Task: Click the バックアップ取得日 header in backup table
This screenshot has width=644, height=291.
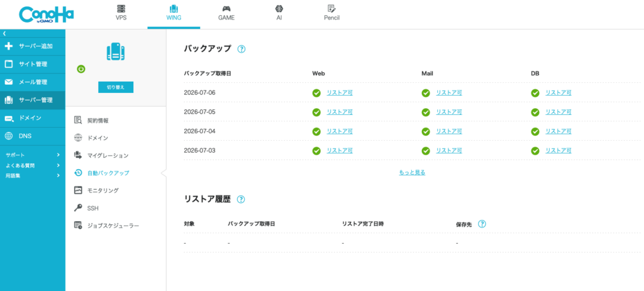Action: [208, 74]
